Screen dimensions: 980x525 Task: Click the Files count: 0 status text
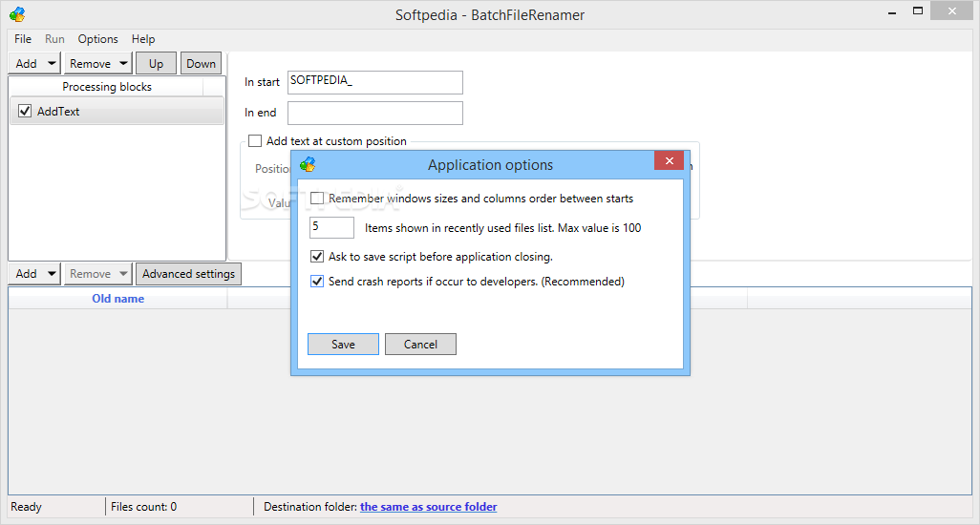143,506
